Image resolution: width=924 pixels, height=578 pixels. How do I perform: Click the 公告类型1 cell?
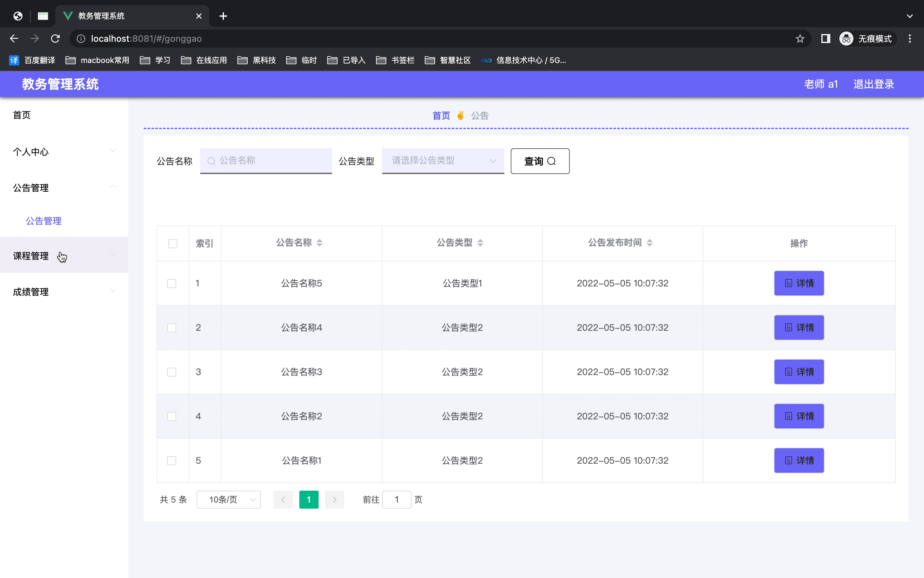point(462,283)
